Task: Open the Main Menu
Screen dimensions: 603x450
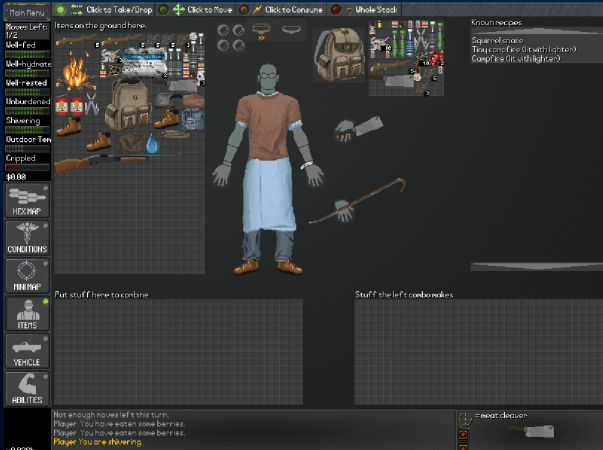Action: tap(24, 12)
